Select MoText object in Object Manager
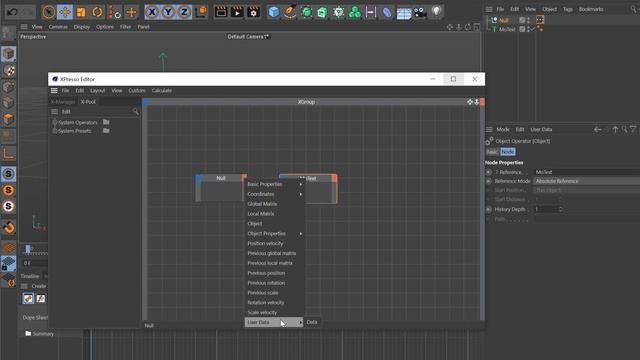The image size is (640, 360). [x=507, y=29]
